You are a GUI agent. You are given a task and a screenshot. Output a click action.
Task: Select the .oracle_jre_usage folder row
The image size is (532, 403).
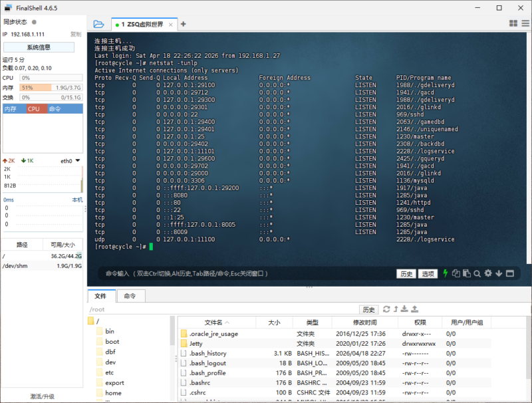coord(335,334)
